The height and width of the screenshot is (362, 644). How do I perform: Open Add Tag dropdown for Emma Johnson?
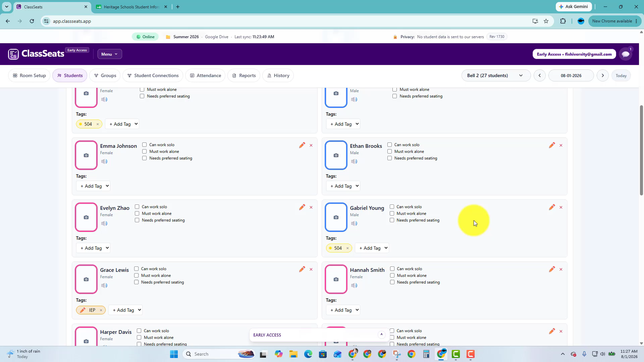[x=93, y=186]
